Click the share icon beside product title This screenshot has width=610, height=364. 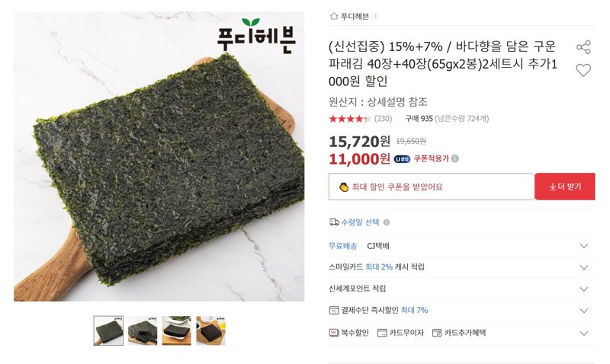click(x=583, y=47)
